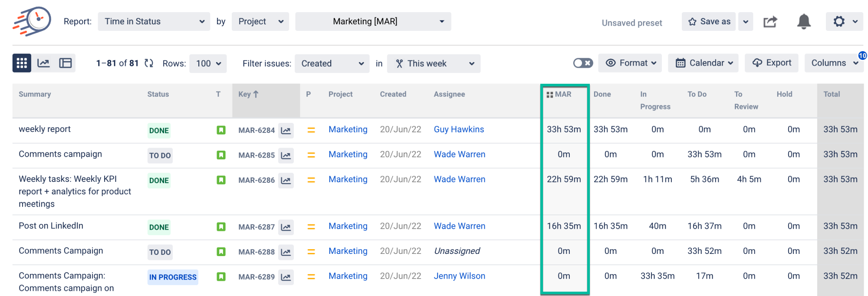Screen dimensions: 868x296
Task: Click the Time in Status app logo
Action: tap(32, 21)
